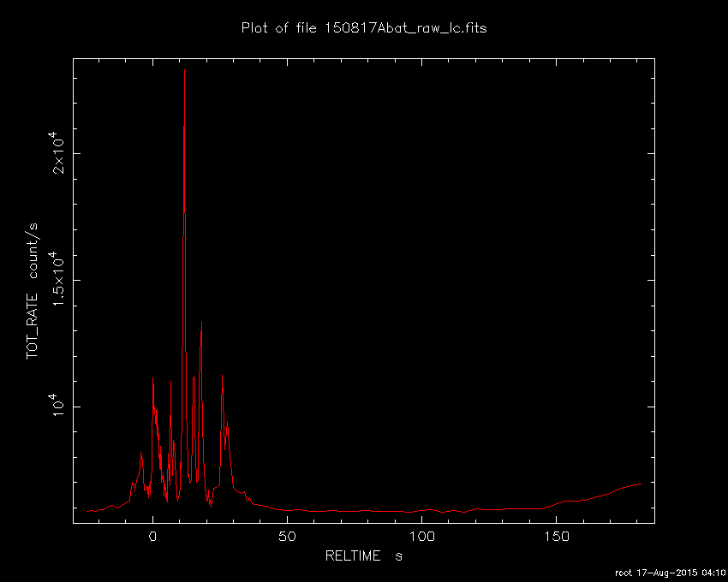Select the 'RELTIME s' x-axis label
Viewport: 728px width, 582px height.
click(363, 556)
